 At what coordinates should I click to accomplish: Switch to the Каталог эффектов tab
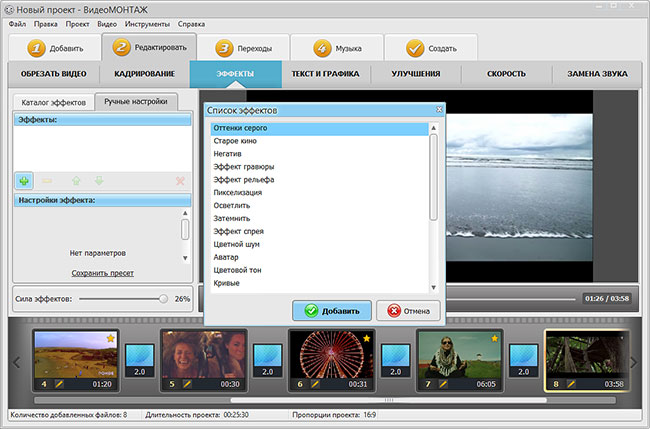point(53,102)
